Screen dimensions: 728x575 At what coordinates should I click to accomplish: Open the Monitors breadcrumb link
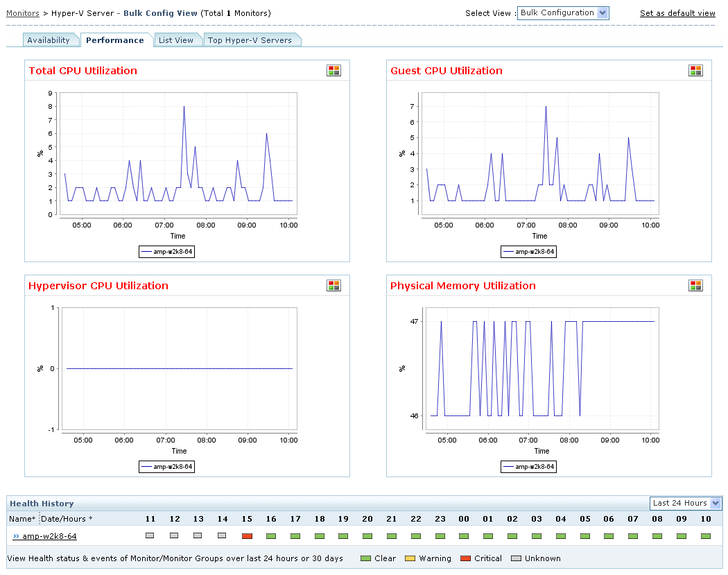[x=23, y=13]
